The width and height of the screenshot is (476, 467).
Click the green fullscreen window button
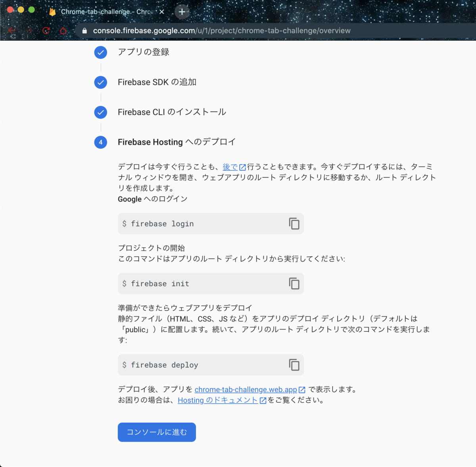tap(32, 10)
